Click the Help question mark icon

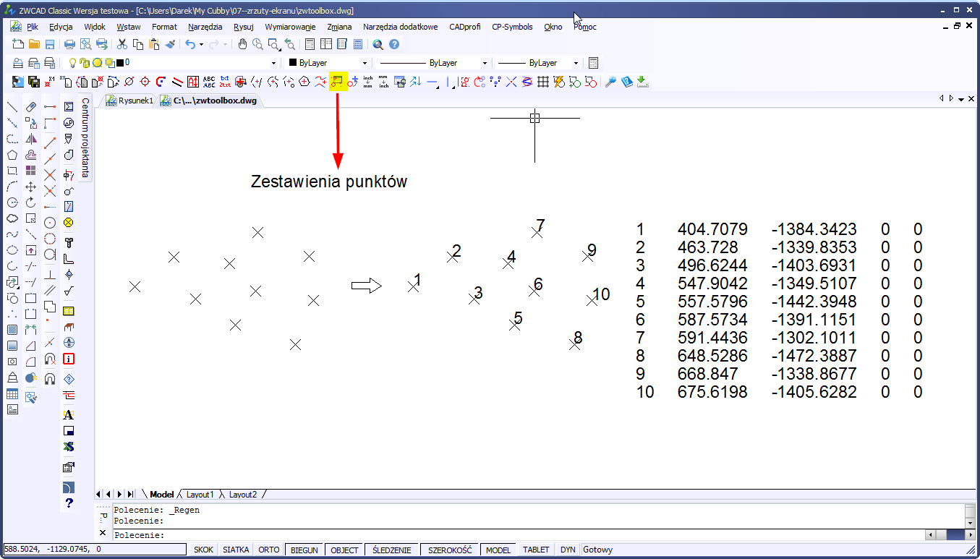pos(394,44)
